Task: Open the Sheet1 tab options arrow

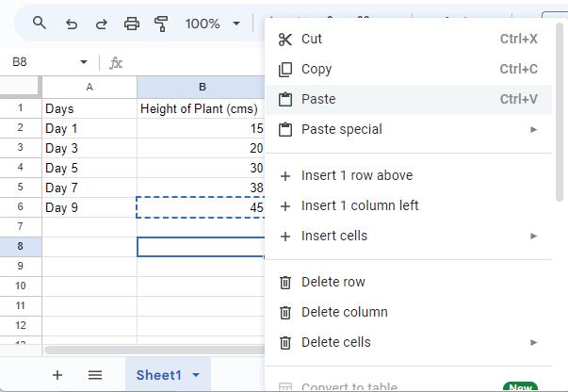Action: 196,375
